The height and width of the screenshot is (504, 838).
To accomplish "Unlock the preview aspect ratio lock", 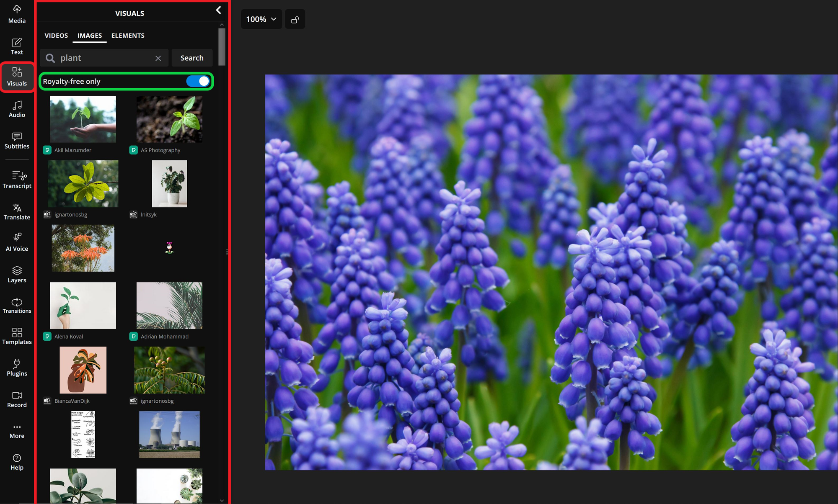I will 295,19.
